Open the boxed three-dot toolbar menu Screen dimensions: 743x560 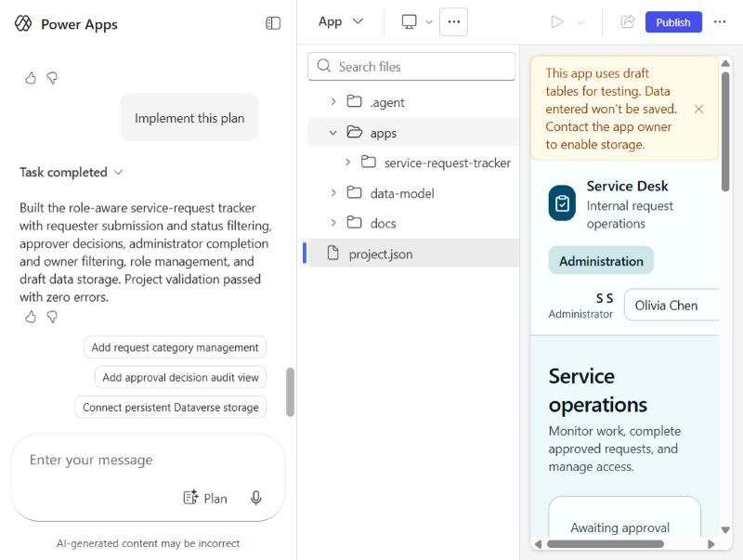pyautogui.click(x=453, y=21)
